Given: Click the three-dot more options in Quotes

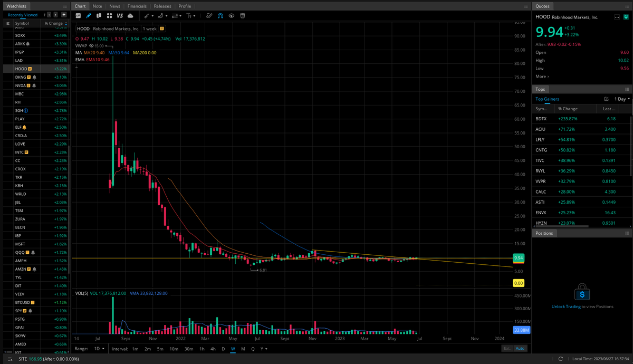Looking at the screenshot, I should click(x=617, y=17).
